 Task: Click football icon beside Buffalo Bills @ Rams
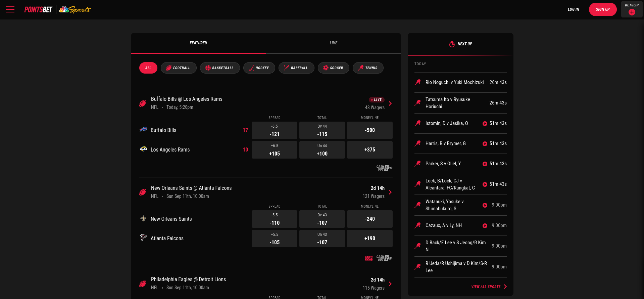click(143, 103)
